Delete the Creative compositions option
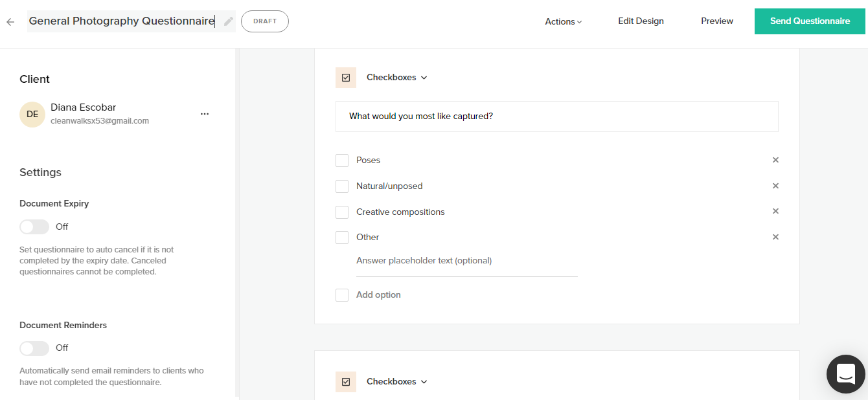The image size is (868, 400). 775,211
